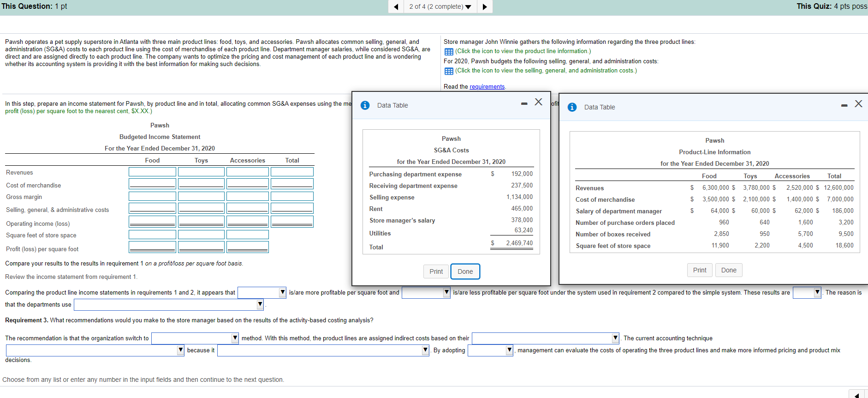Open the less profitable product line dropdown
Screen dimensions: 868x398
(x=426, y=292)
